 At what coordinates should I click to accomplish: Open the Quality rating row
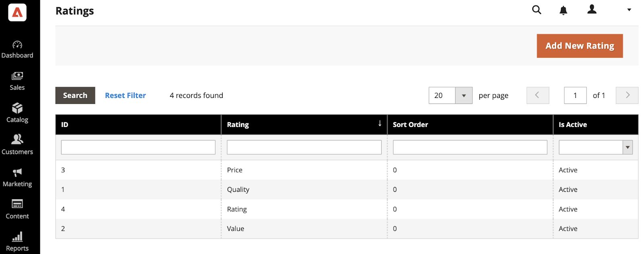(x=238, y=189)
